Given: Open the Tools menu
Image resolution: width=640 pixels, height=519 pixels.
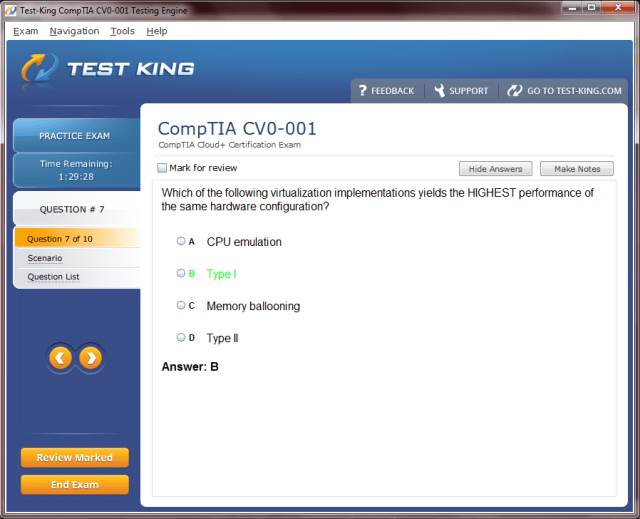Looking at the screenshot, I should click(122, 31).
